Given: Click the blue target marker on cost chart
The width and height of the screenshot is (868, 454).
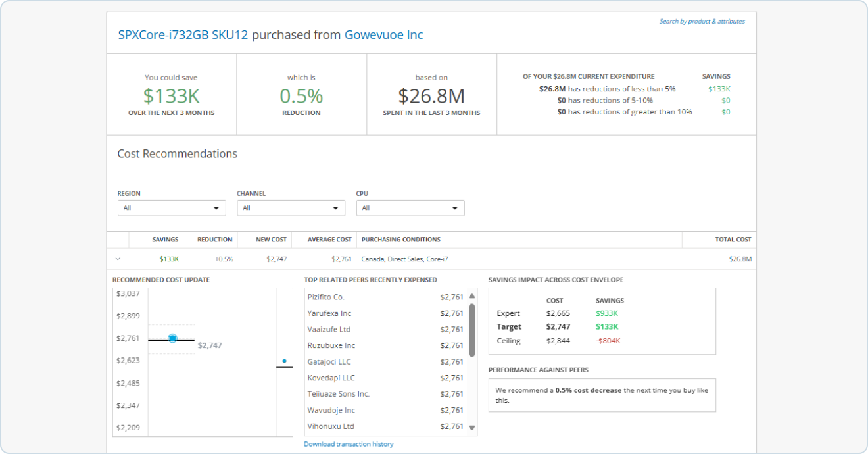Looking at the screenshot, I should [x=172, y=338].
